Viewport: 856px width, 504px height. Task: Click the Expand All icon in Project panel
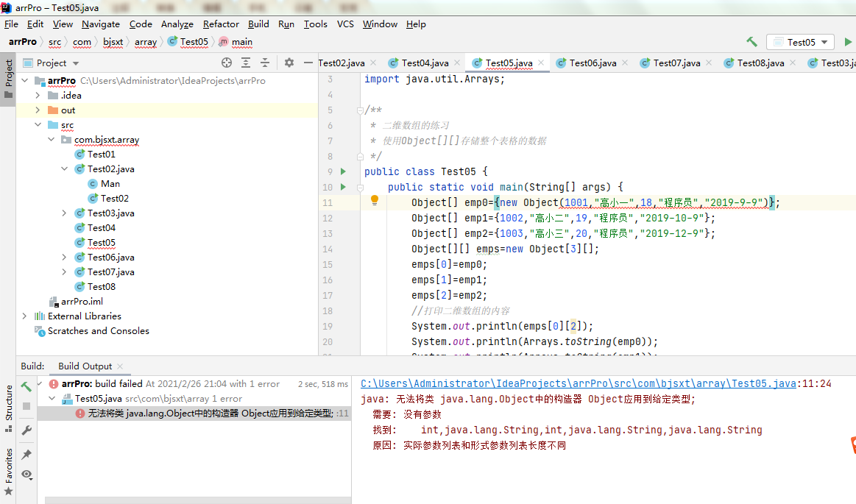[x=246, y=63]
